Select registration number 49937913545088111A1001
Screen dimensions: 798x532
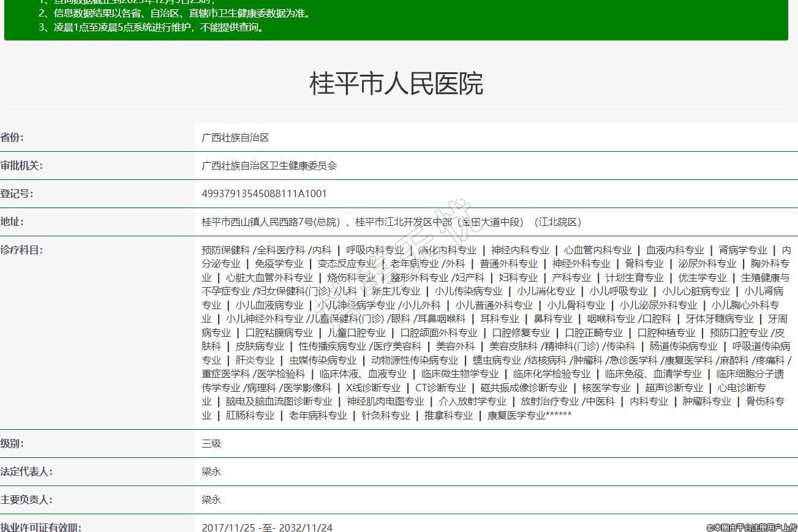pos(264,194)
